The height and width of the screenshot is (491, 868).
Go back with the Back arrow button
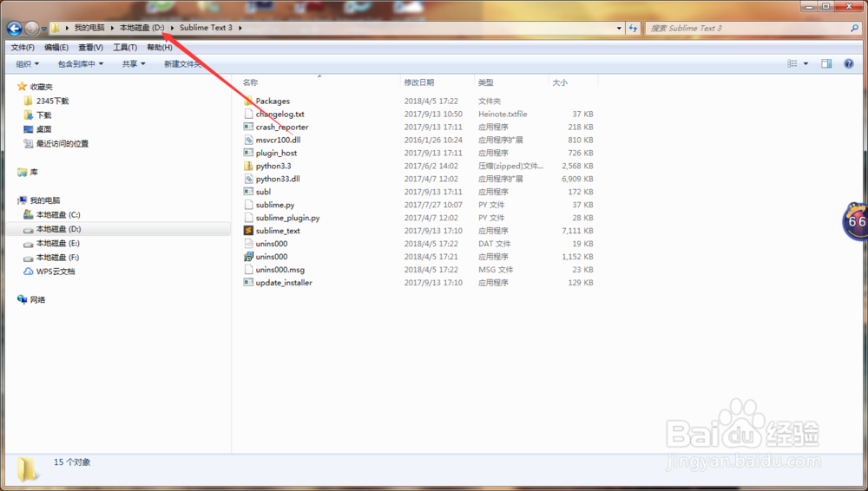15,29
